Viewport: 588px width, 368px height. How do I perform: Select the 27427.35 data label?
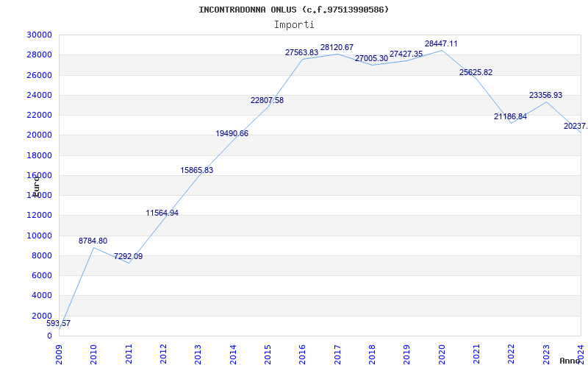click(406, 54)
